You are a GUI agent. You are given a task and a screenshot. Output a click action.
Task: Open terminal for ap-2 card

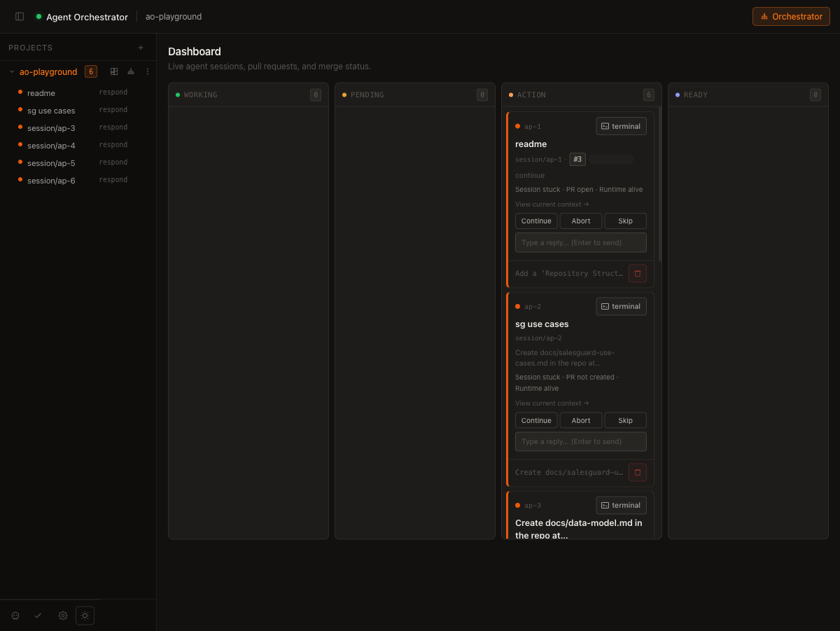click(621, 306)
